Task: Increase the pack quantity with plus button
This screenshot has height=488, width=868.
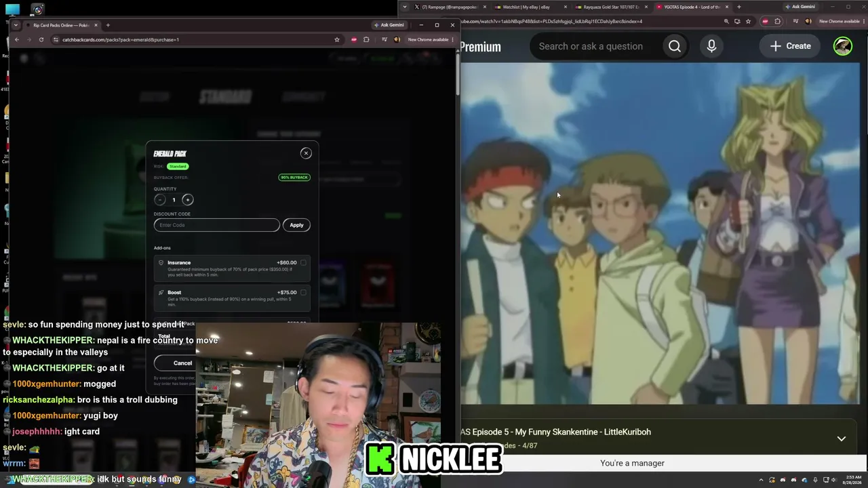Action: coord(188,200)
